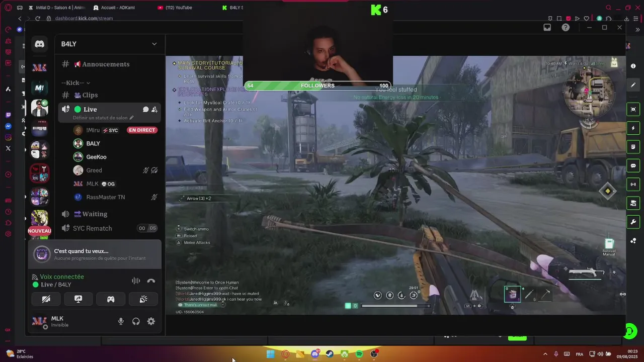Select the MLK OG user entry
The width and height of the screenshot is (644, 362).
(x=116, y=184)
